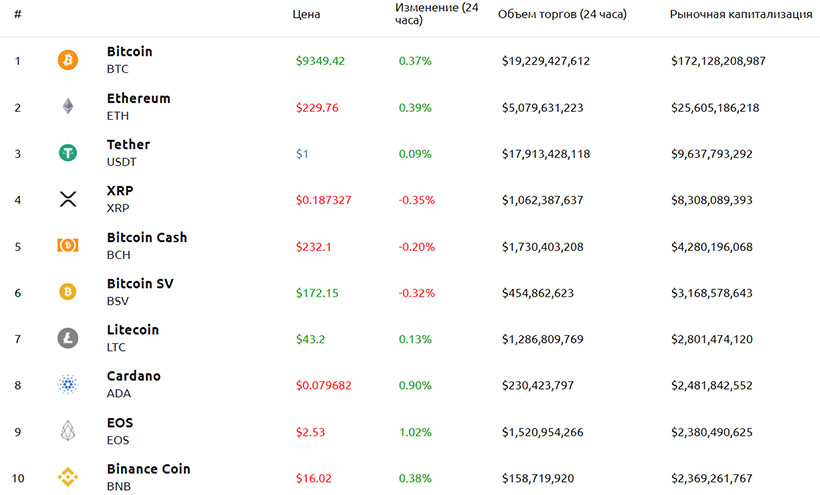
Task: Open the Bitcoin name link
Action: pos(129,52)
